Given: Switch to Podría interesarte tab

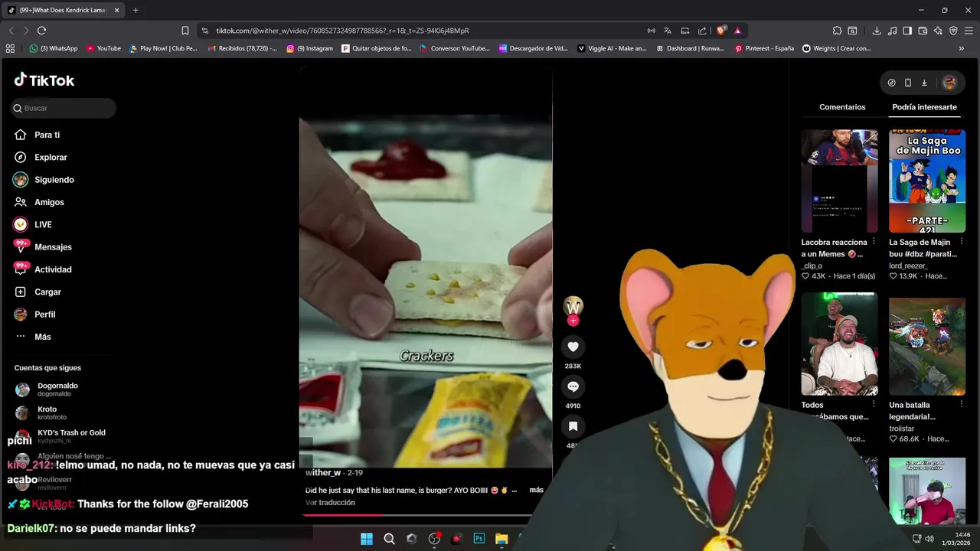Looking at the screenshot, I should coord(924,107).
